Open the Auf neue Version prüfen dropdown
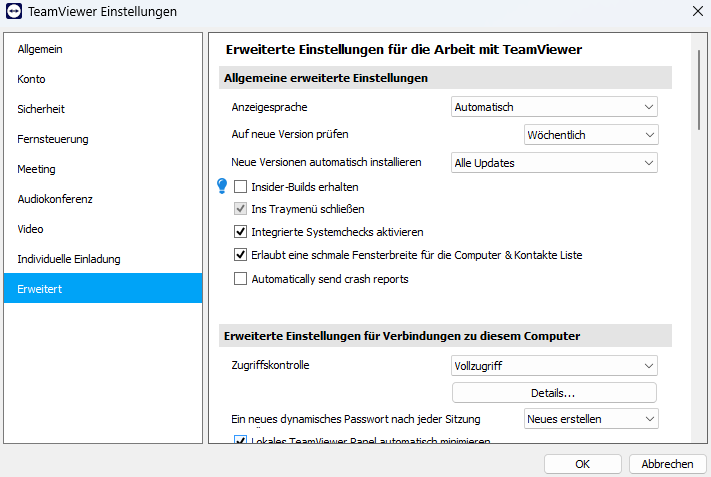Viewport: 711px width, 477px height. click(591, 135)
